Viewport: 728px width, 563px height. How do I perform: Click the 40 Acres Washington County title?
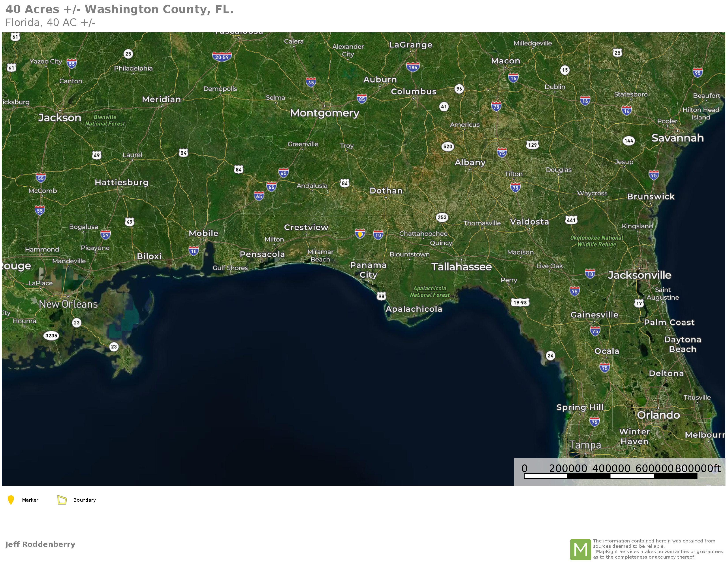119,9
